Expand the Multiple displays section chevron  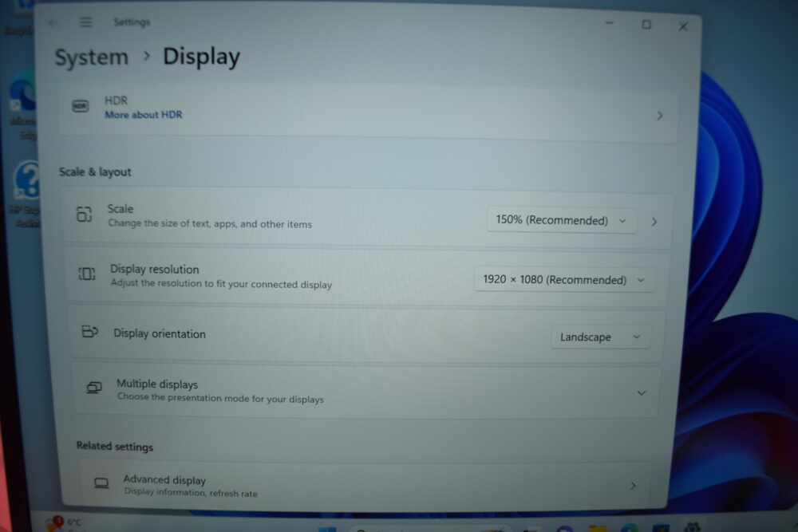coord(642,392)
